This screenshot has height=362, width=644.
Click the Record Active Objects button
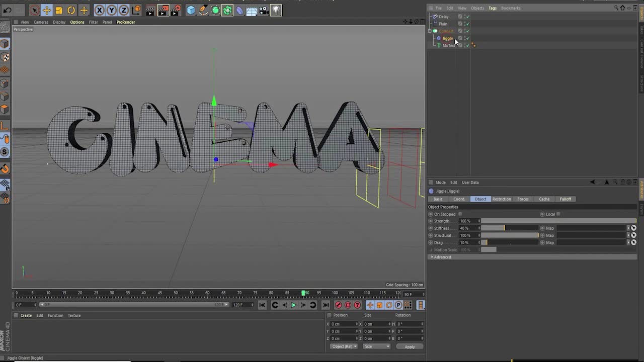click(x=338, y=305)
